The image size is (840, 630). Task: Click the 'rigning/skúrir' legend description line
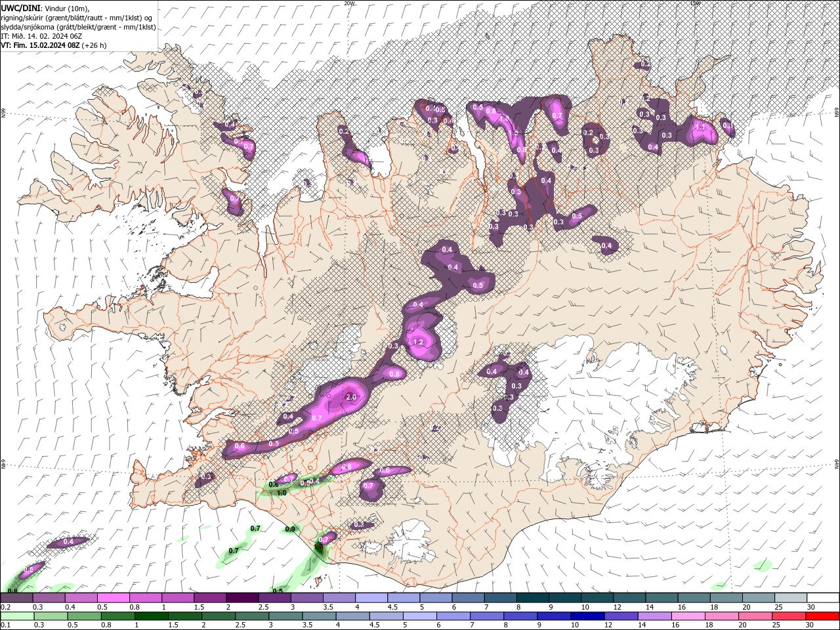click(x=77, y=17)
